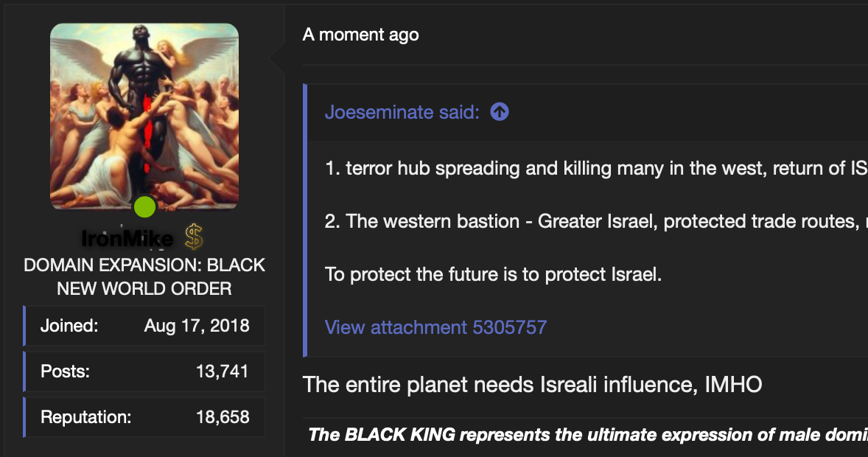Viewport: 868px width, 457px height.
Task: Open the View attachment 5305757 link
Action: pos(435,327)
